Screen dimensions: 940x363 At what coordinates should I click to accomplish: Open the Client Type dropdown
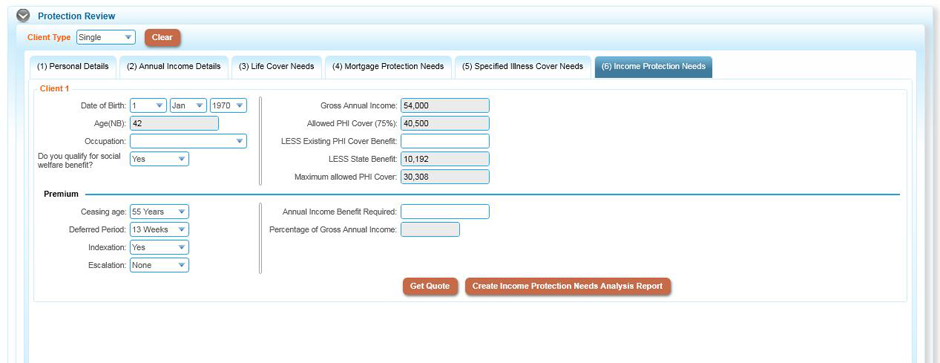(x=106, y=37)
